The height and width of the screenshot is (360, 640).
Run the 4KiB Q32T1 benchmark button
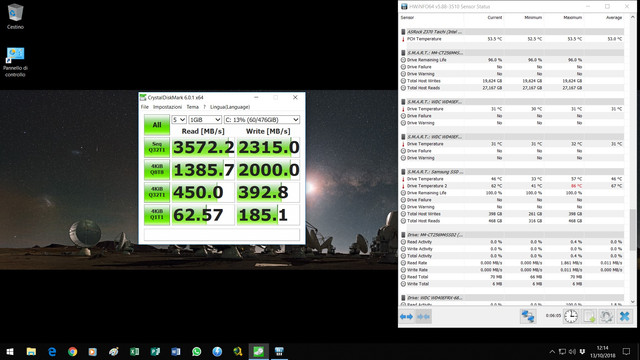(157, 192)
